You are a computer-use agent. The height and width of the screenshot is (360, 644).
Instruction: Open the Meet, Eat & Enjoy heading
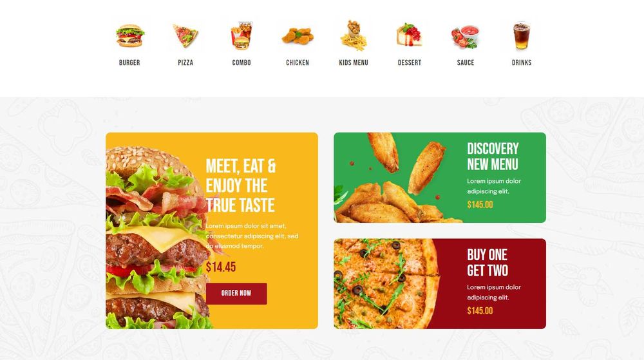click(x=241, y=185)
